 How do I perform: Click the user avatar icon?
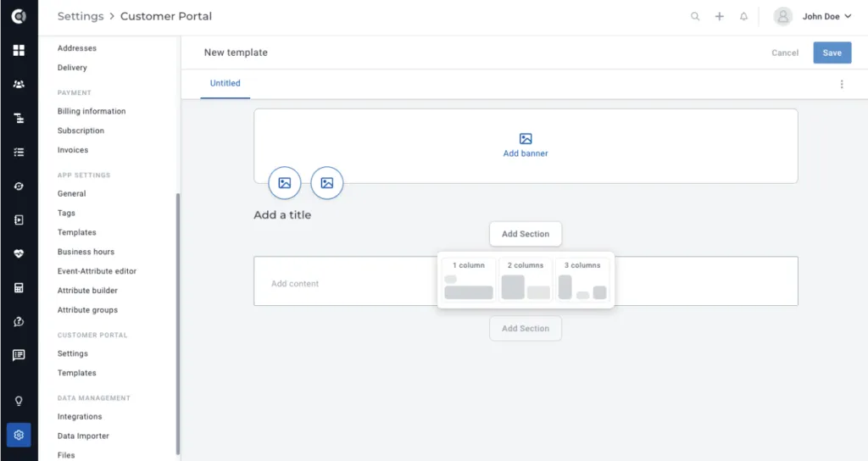click(x=782, y=17)
